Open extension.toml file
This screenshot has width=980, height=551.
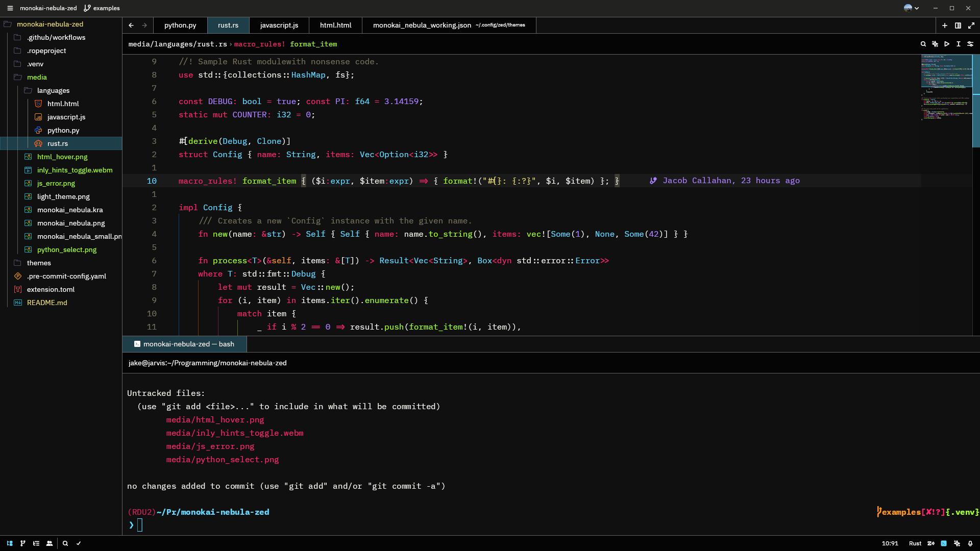tap(61, 289)
